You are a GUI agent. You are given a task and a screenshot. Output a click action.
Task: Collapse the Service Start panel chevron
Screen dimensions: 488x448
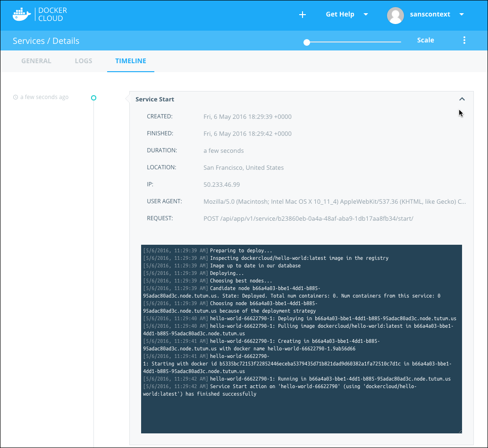(462, 99)
